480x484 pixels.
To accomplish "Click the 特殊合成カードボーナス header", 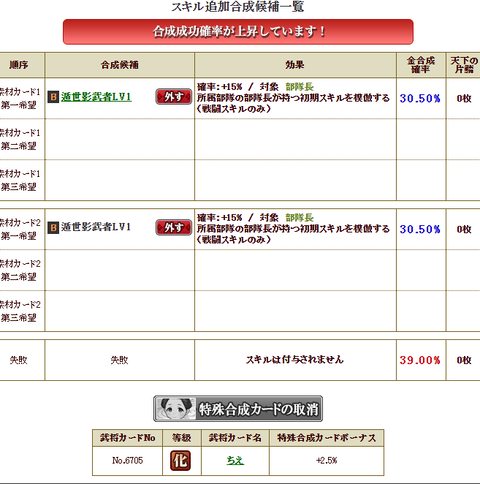I will point(327,438).
